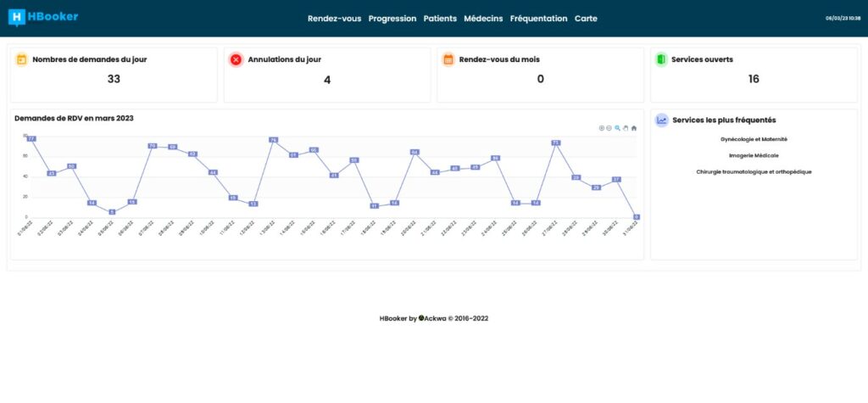Viewport: 868px width, 403px height.
Task: Reset chart zoom with home icon
Action: pyautogui.click(x=634, y=128)
